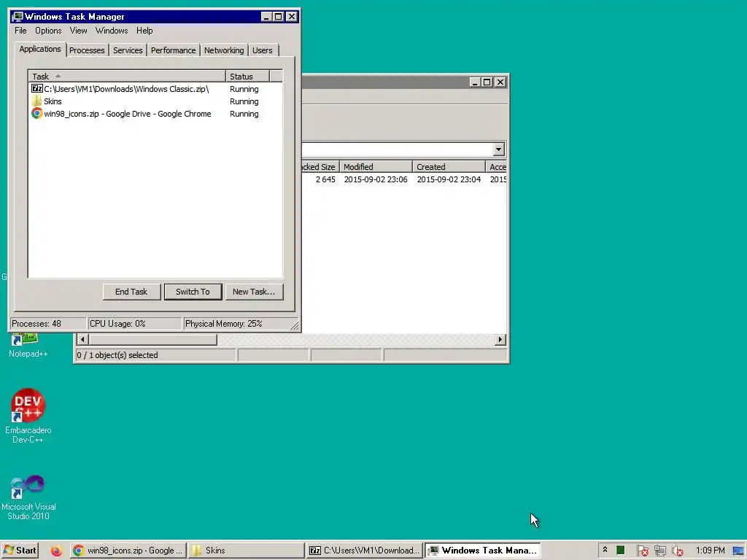Viewport: 747px width, 560px height.
Task: Click the muted volume tray icon
Action: pos(677,551)
